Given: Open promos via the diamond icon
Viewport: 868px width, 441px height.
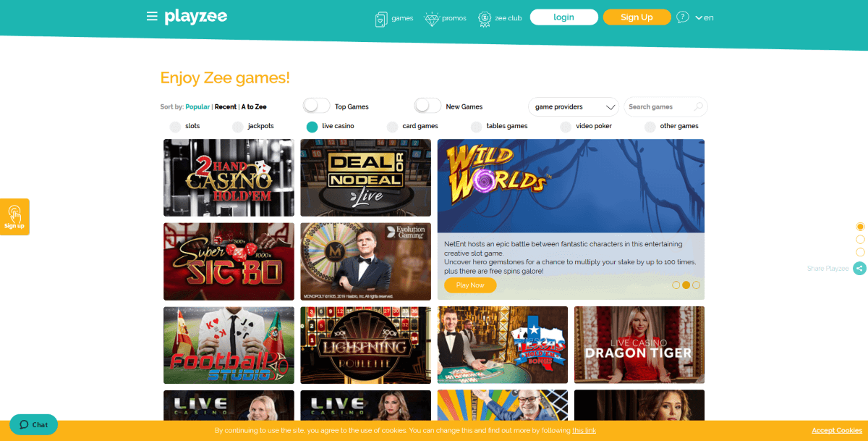Looking at the screenshot, I should [x=432, y=18].
